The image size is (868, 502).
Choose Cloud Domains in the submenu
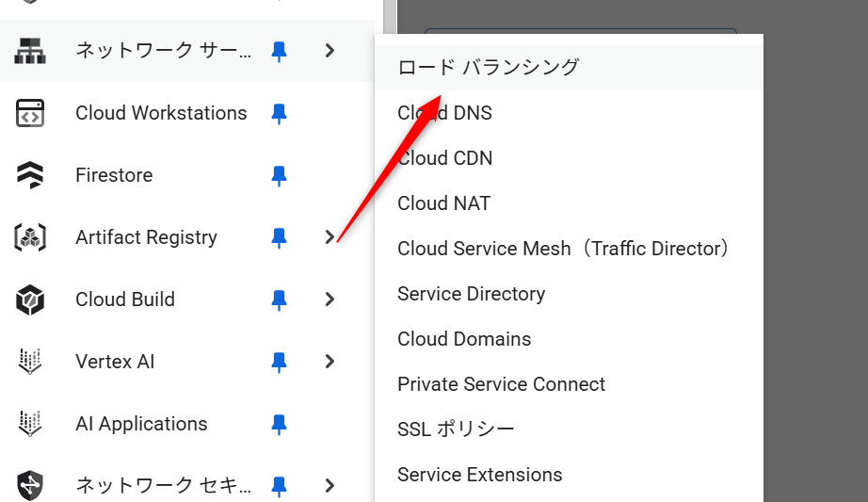[x=569, y=339]
